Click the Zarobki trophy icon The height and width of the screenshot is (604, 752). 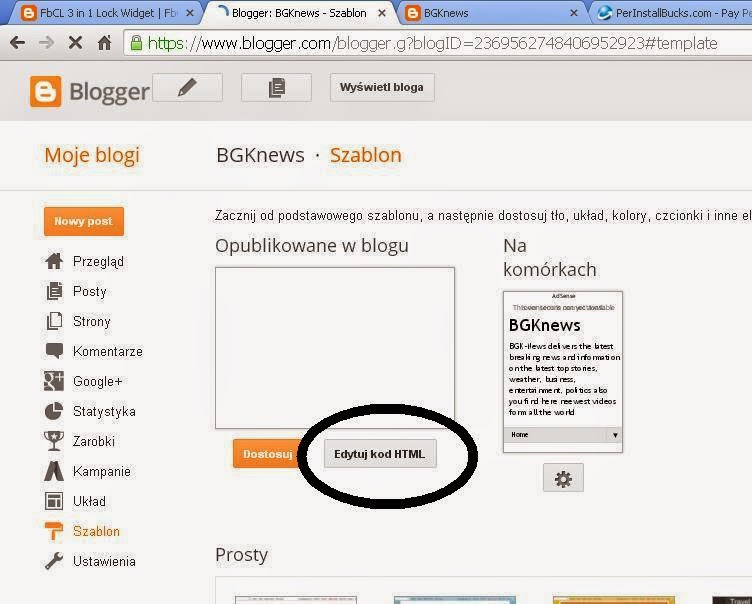click(x=54, y=441)
